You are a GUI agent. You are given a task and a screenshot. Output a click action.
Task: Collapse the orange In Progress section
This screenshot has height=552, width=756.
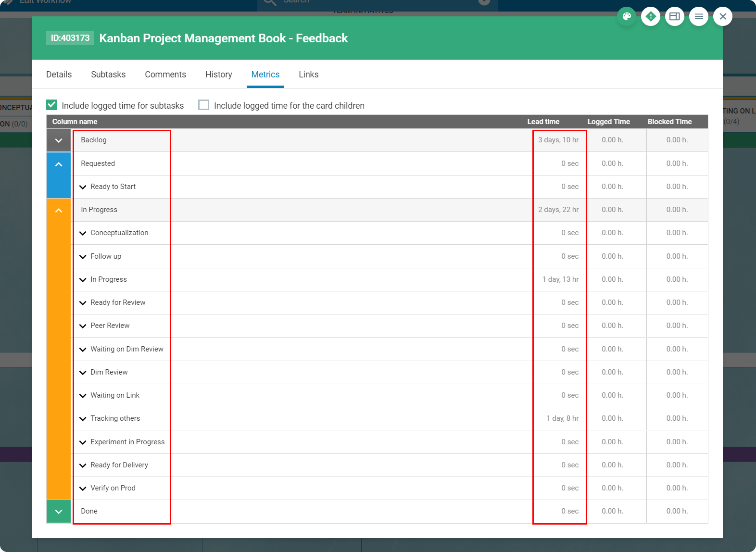(x=59, y=211)
